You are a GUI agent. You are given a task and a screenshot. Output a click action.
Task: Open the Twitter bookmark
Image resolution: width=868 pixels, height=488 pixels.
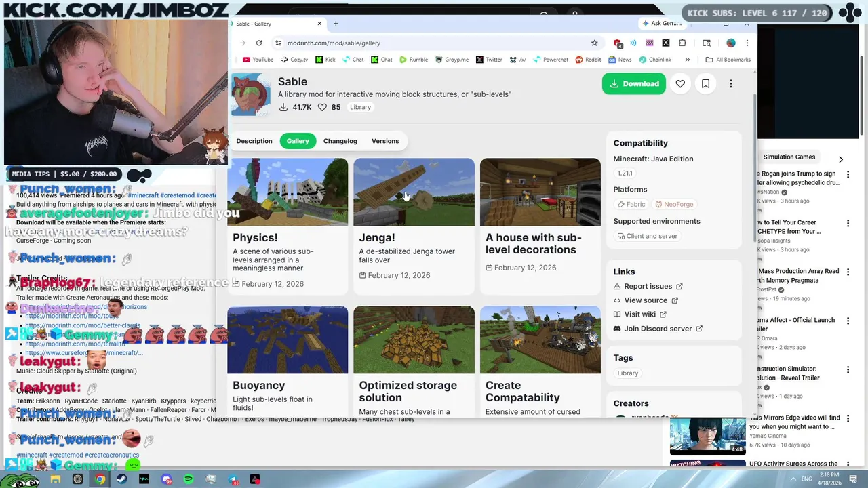point(489,60)
